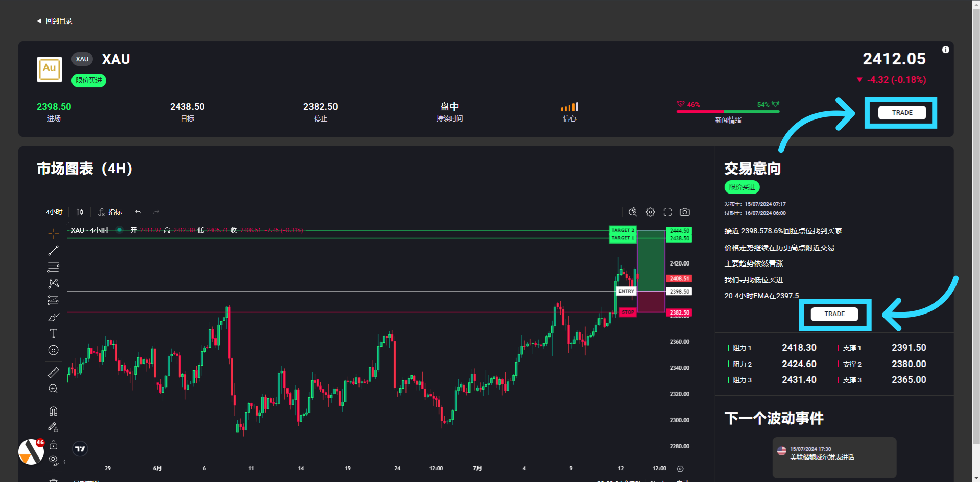Select the ruler measure tool
This screenshot has width=980, height=482.
[x=54, y=372]
